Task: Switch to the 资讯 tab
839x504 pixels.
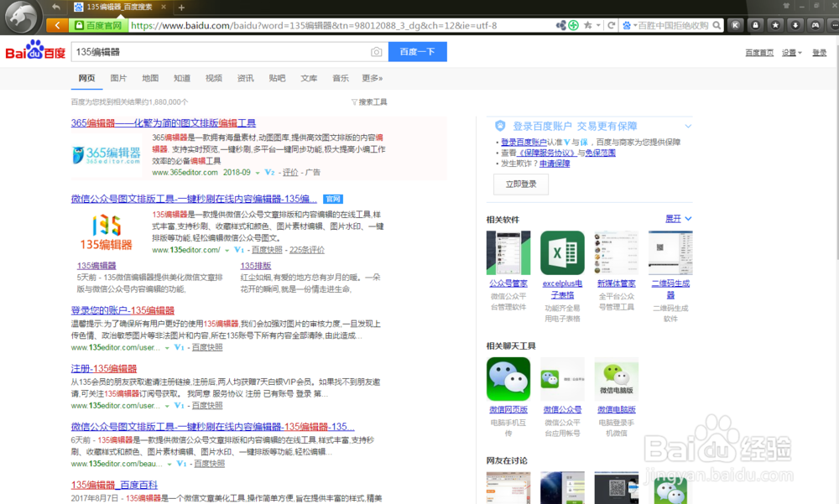Action: 246,78
